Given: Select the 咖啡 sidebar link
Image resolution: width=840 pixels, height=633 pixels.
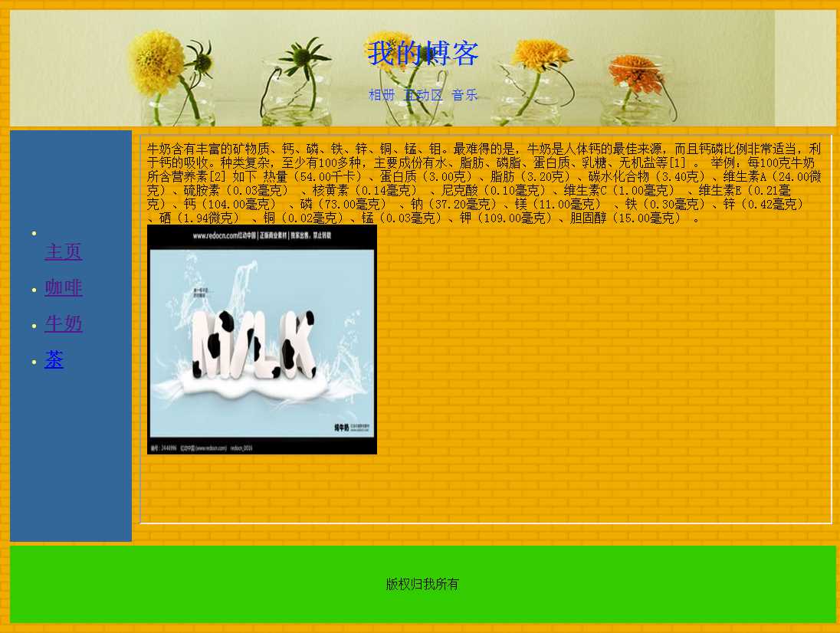Looking at the screenshot, I should pyautogui.click(x=64, y=288).
